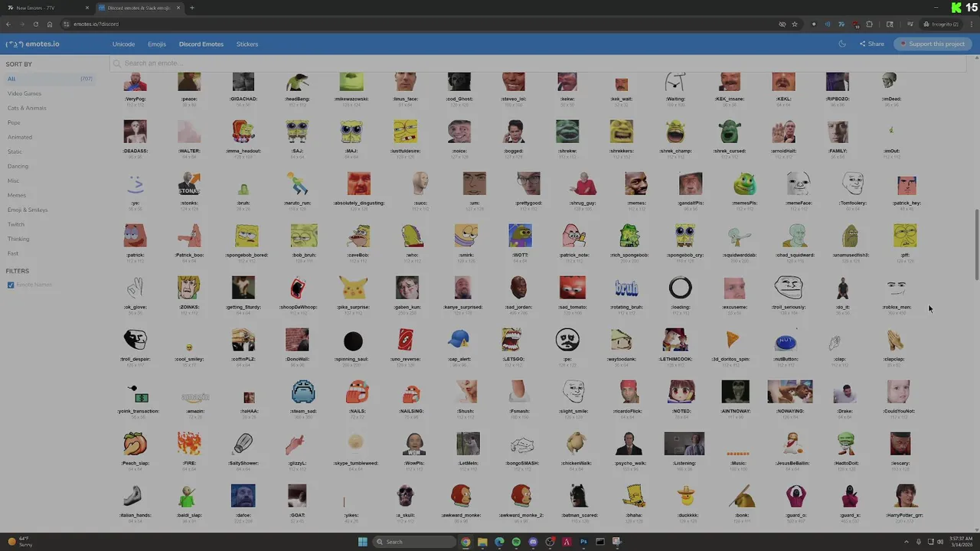
Task: Filter by Cats & Animals category
Action: [27, 108]
